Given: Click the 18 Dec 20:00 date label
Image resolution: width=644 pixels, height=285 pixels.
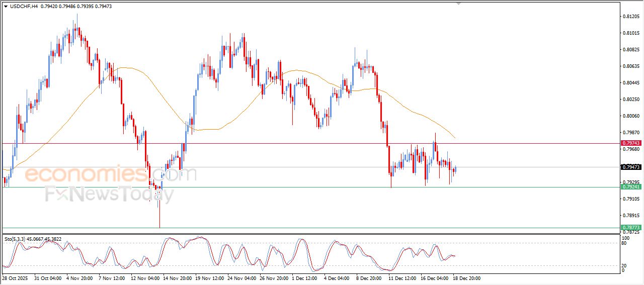Looking at the screenshot, I should point(466,277).
